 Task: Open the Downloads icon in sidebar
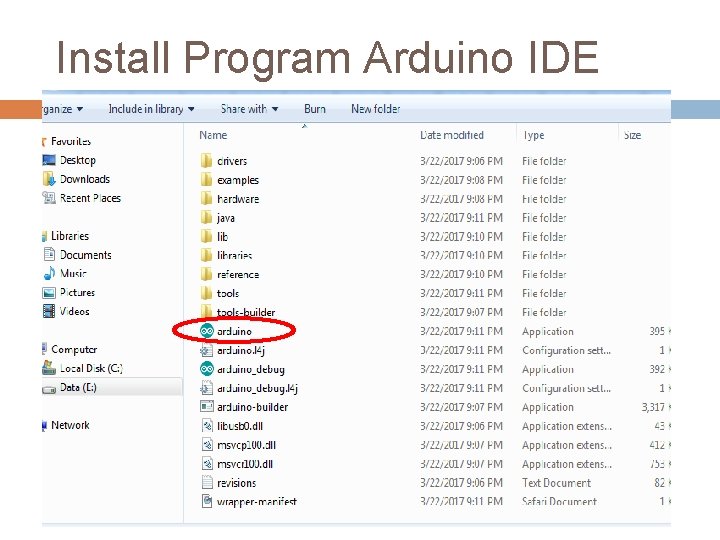(x=49, y=179)
